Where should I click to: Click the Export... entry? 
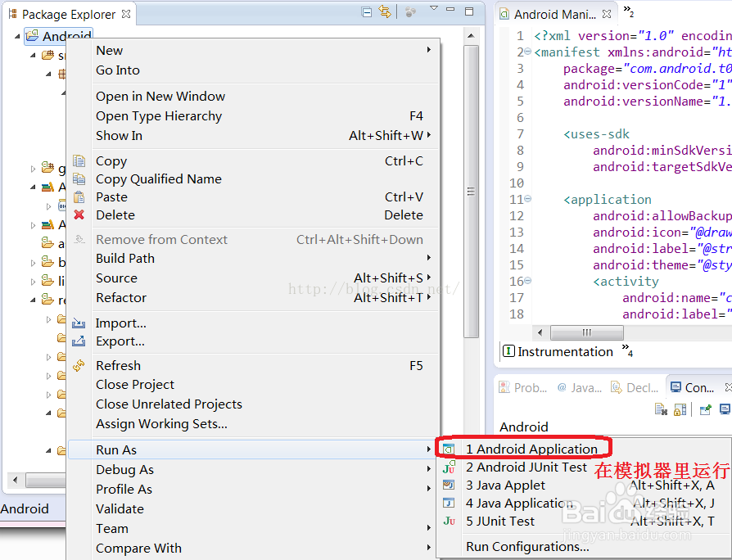pyautogui.click(x=254, y=341)
